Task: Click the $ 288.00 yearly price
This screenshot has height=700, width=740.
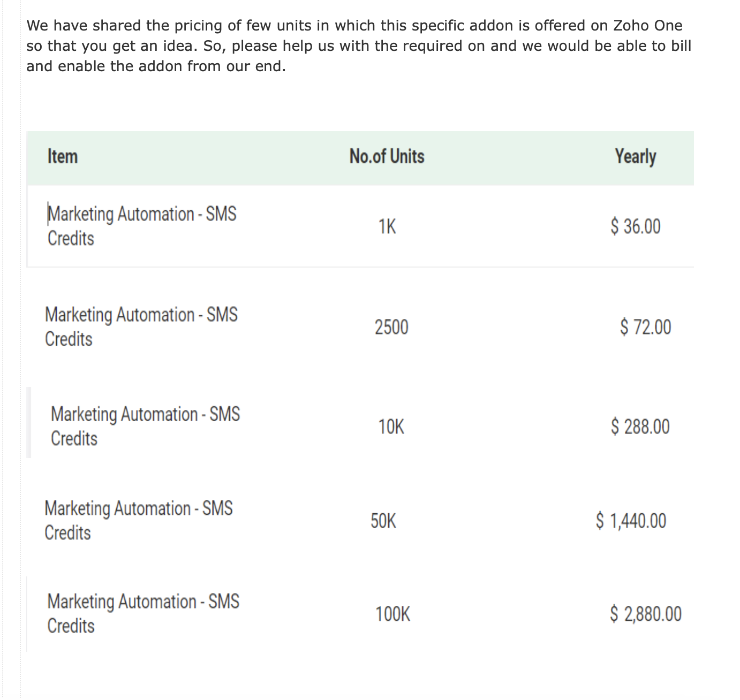Action: pyautogui.click(x=640, y=427)
